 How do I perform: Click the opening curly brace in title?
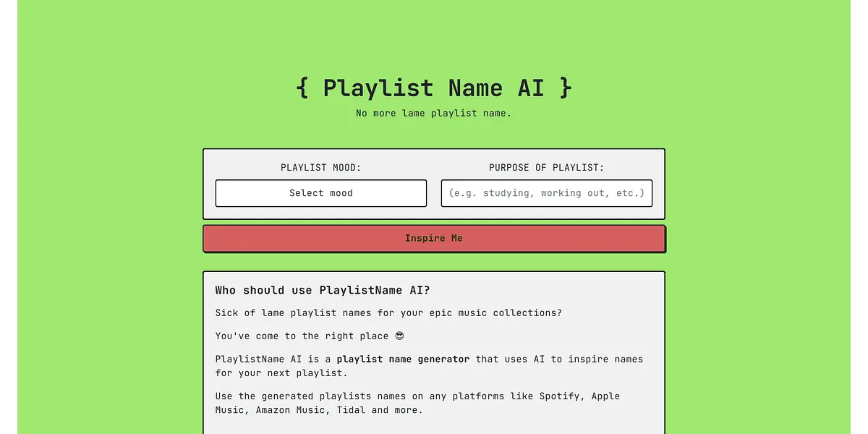click(x=302, y=88)
